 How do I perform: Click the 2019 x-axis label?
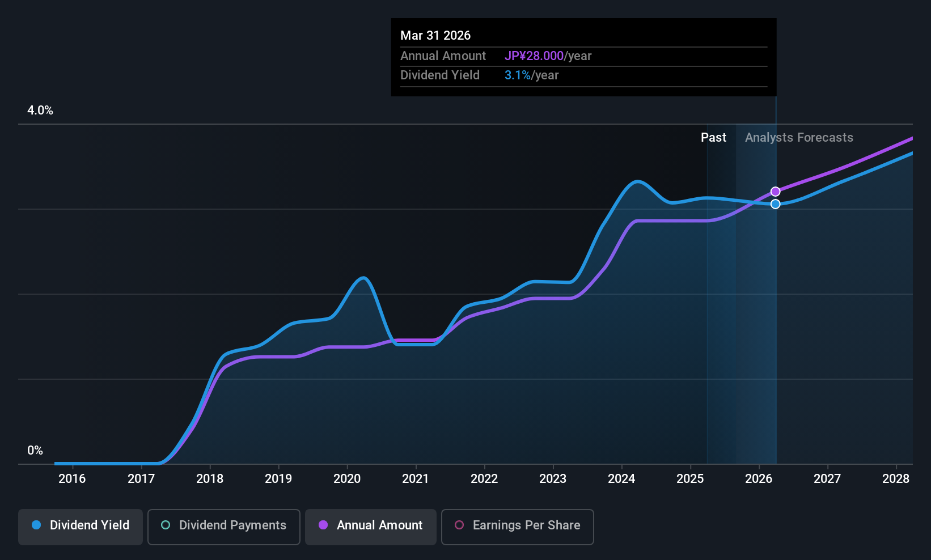pyautogui.click(x=278, y=479)
